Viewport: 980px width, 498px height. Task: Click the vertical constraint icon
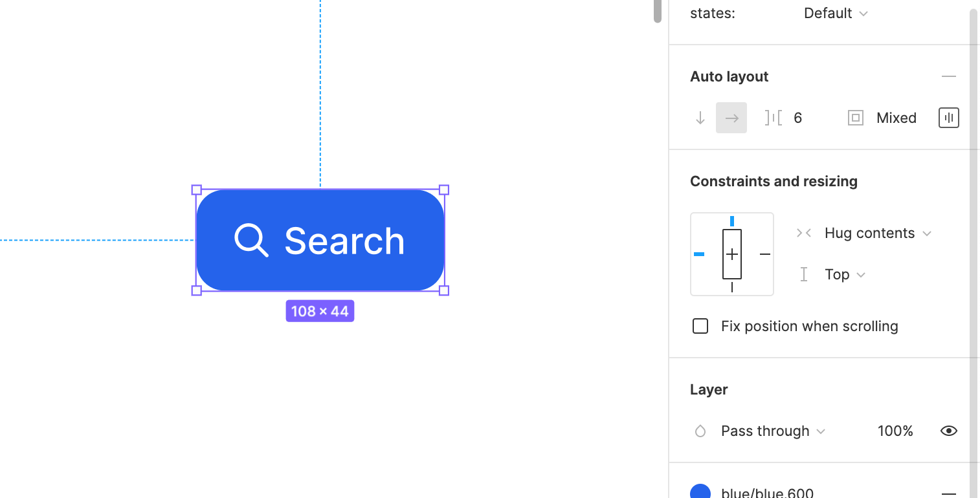804,274
